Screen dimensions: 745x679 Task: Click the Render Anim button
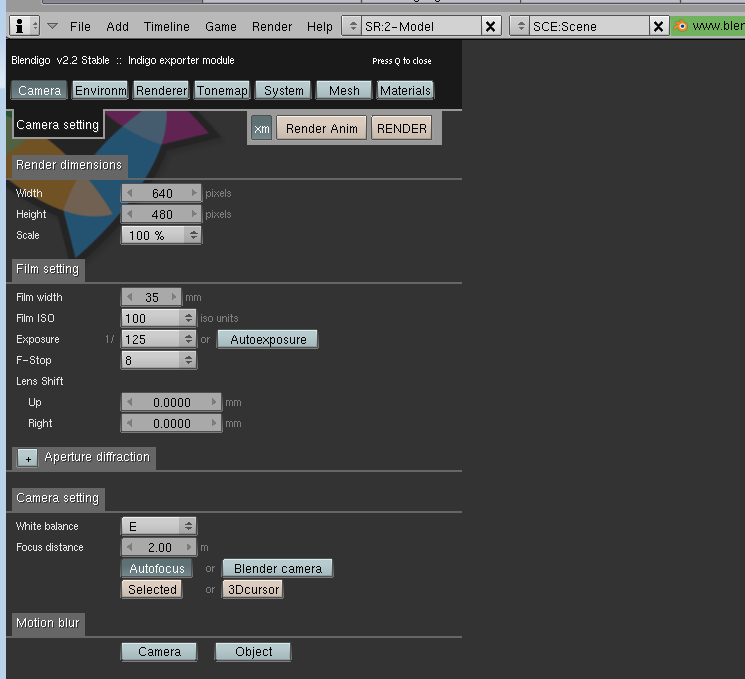[322, 128]
